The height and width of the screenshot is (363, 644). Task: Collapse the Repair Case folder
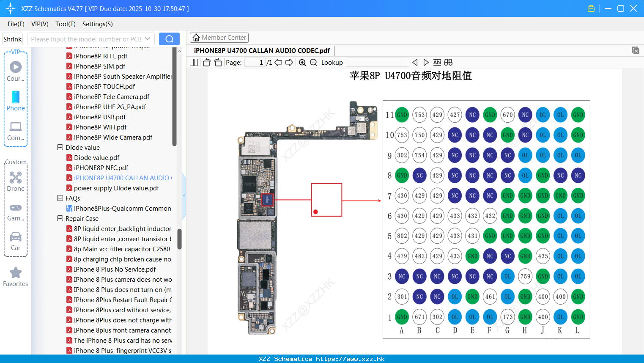[60, 218]
